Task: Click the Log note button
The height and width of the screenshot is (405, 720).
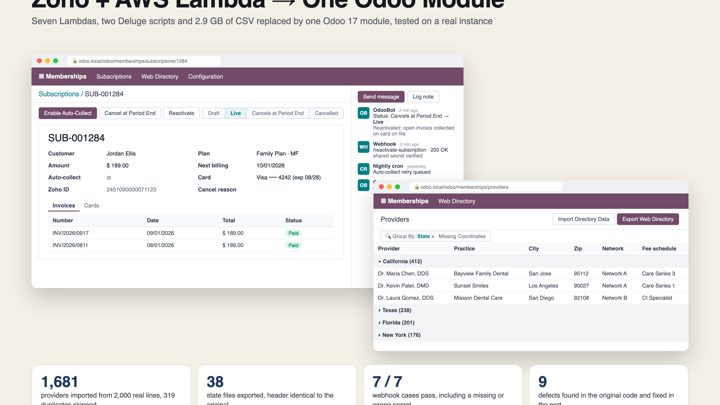Action: click(x=423, y=97)
